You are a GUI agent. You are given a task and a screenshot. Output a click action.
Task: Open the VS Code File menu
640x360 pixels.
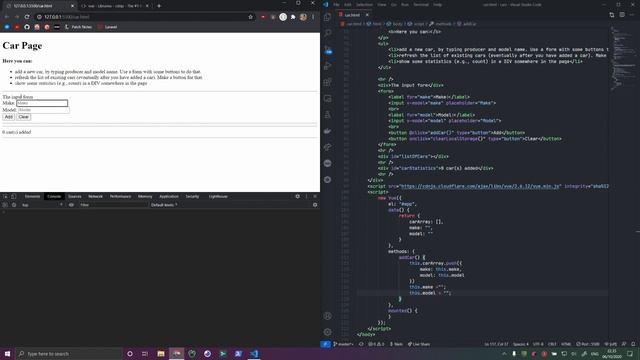point(336,4)
